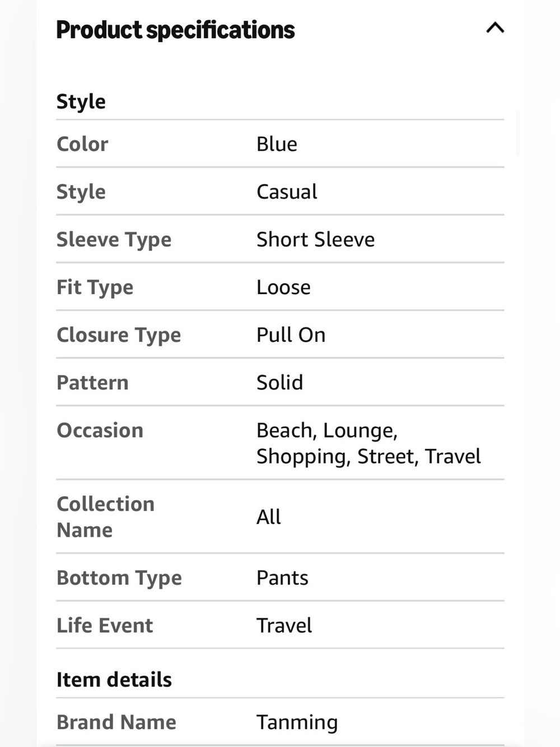This screenshot has height=747, width=560.
Task: Click the Product specifications heading
Action: 175,30
